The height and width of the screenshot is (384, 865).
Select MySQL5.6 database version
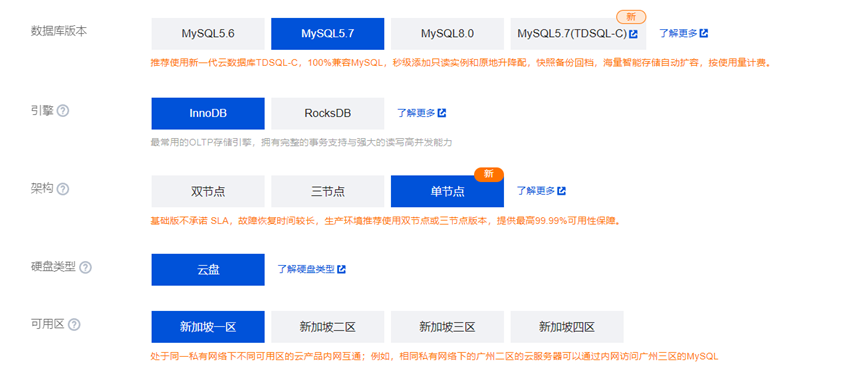208,34
